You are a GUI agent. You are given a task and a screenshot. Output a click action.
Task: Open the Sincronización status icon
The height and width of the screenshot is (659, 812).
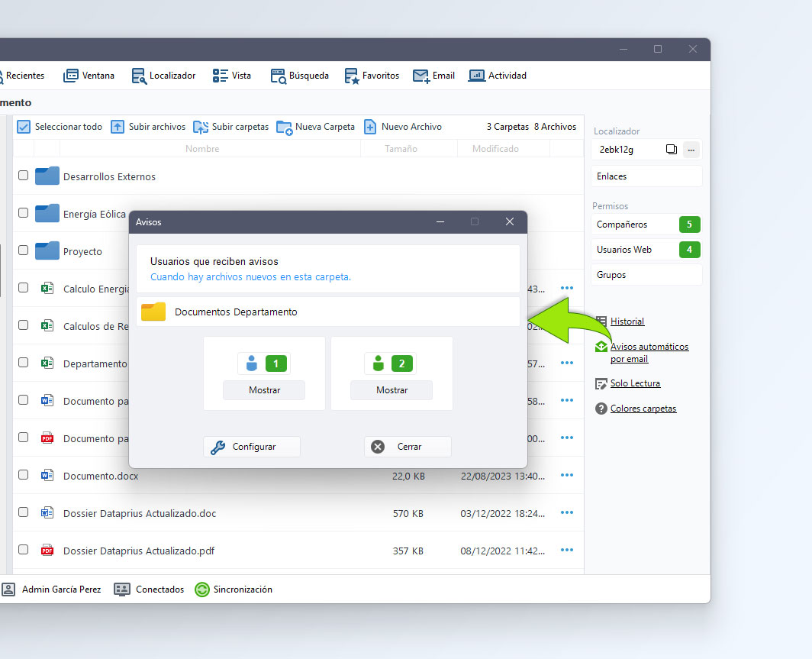(202, 590)
